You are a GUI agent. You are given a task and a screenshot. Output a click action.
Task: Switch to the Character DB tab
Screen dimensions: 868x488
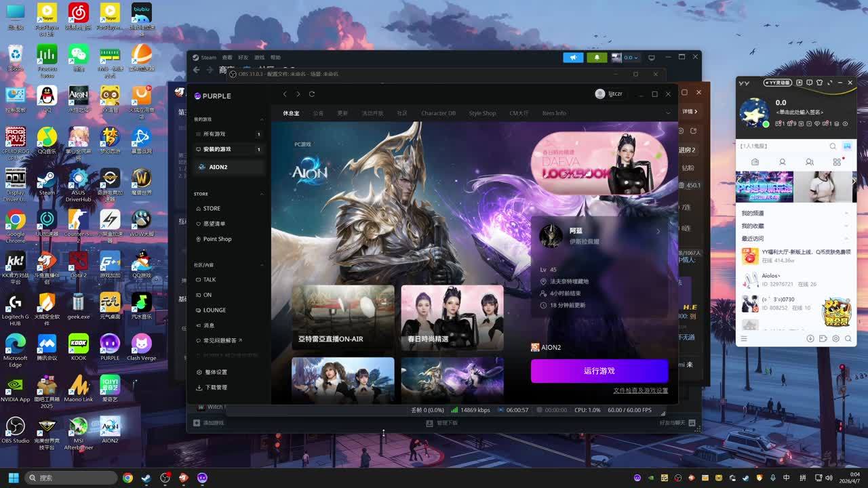point(438,113)
